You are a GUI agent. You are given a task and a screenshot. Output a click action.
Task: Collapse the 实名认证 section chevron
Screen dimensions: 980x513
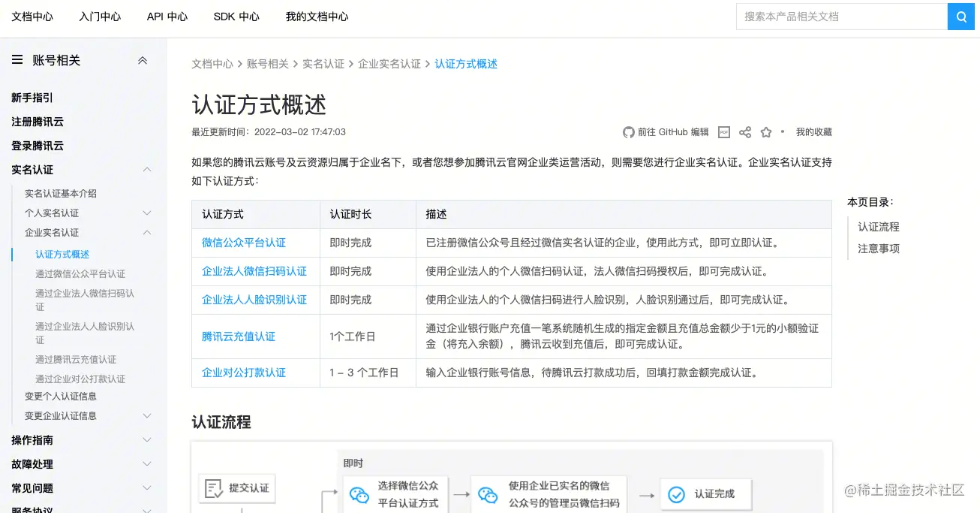pyautogui.click(x=147, y=170)
